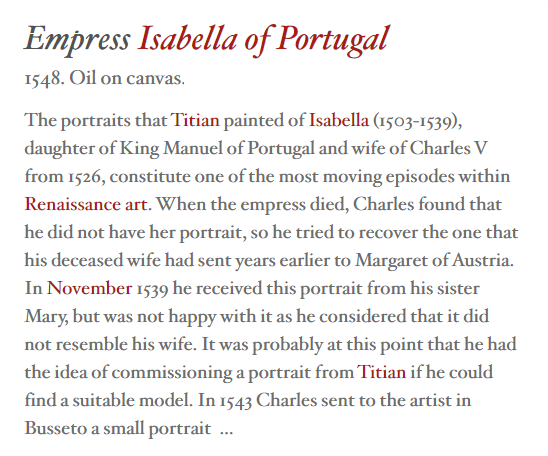Expand the text via the trailing ellipsis
The image size is (548, 456).
(226, 430)
